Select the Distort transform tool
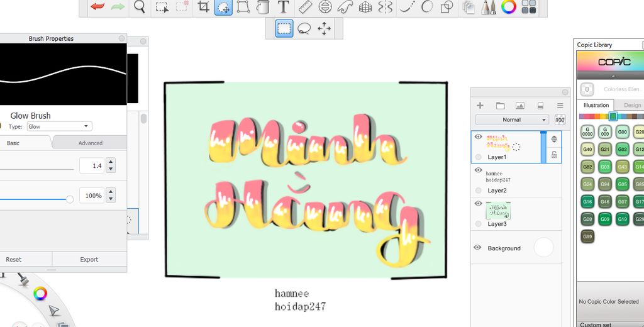The width and height of the screenshot is (644, 327). pos(243,6)
